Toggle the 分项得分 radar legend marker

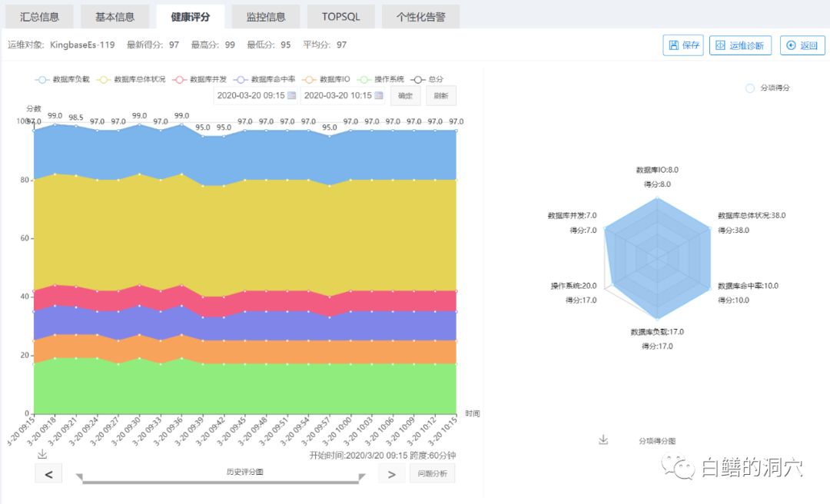(x=750, y=88)
